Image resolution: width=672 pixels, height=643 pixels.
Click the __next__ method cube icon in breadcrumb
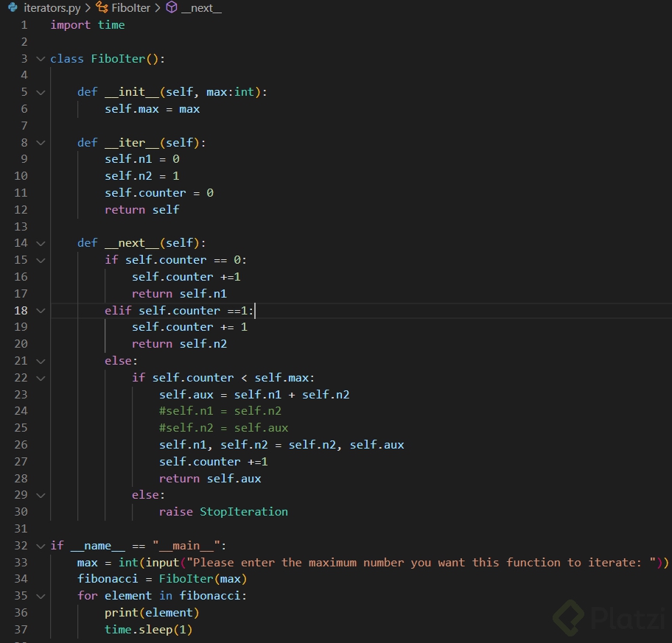click(x=171, y=8)
